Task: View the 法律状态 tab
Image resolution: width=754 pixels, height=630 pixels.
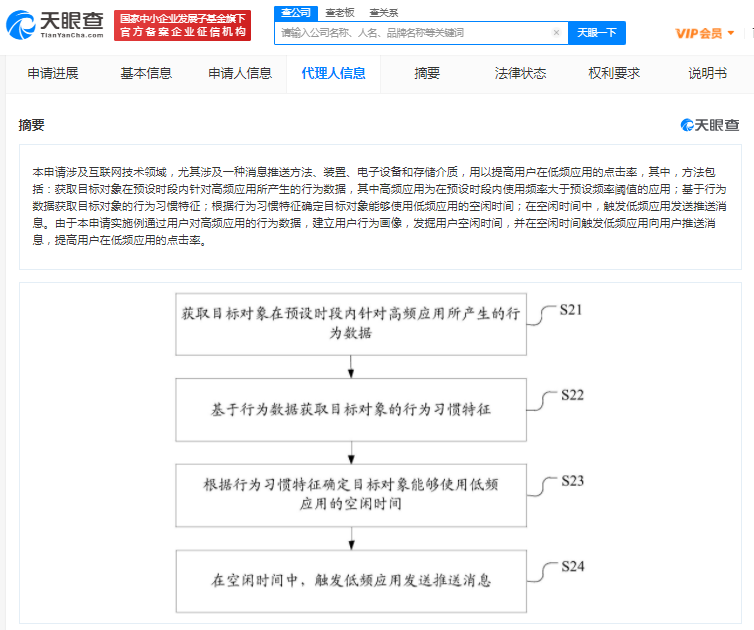Action: [x=520, y=73]
